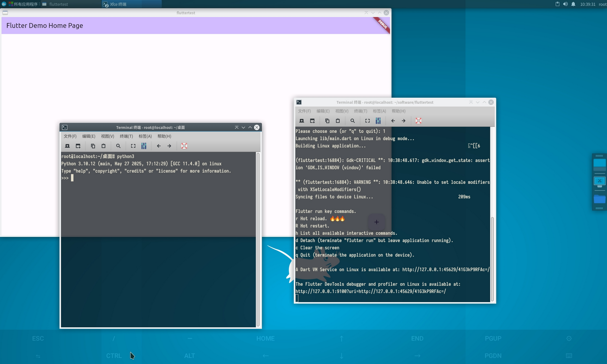The width and height of the screenshot is (607, 364).
Task: Click lifebuoy Help icon in flutter run terminal
Action: (418, 121)
